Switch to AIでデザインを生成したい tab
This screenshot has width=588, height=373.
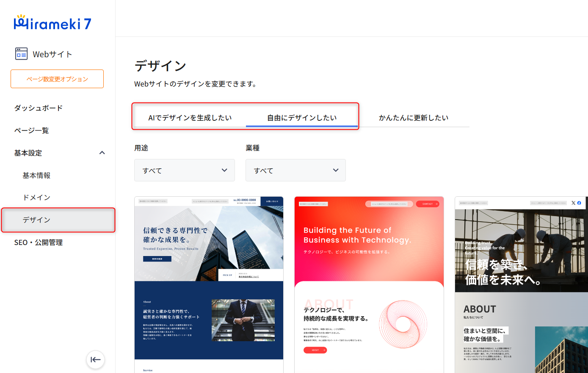point(190,118)
